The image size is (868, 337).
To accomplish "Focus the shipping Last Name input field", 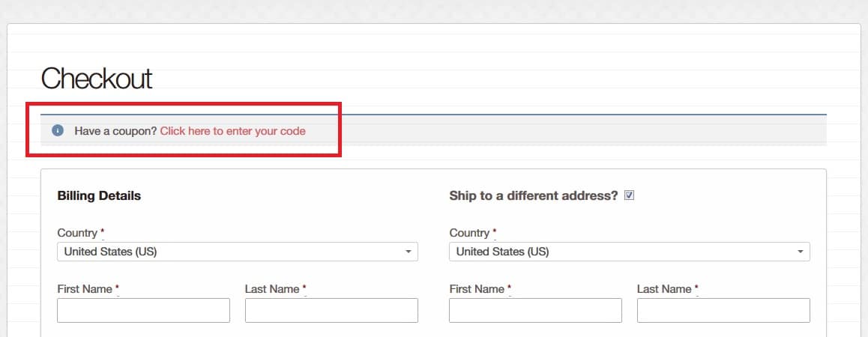I will (x=723, y=311).
